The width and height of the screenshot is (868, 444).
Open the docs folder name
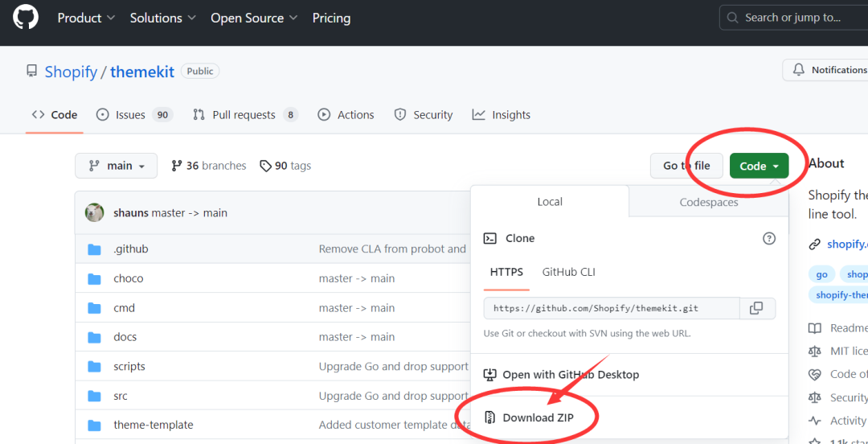coord(125,337)
